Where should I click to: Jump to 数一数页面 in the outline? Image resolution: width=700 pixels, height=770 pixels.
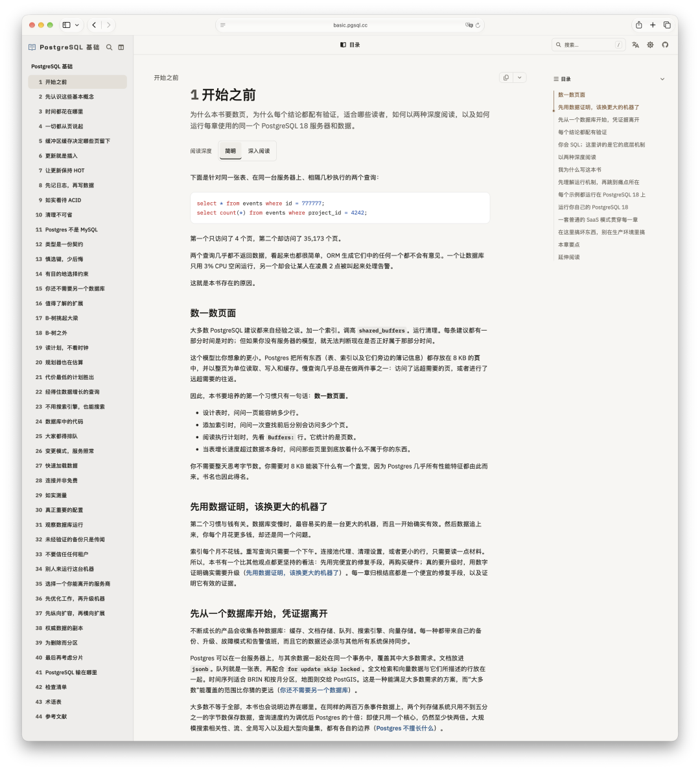(571, 95)
